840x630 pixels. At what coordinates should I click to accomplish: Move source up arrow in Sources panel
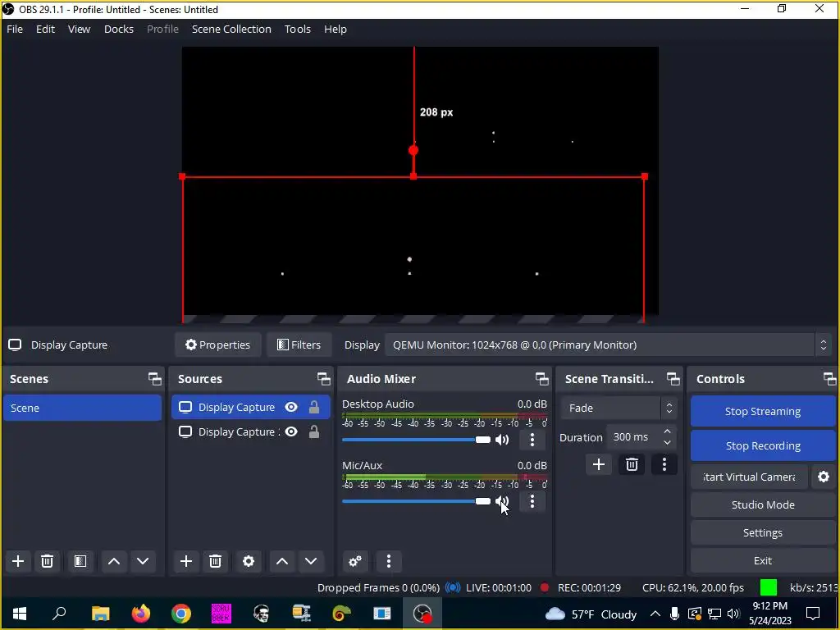(282, 561)
